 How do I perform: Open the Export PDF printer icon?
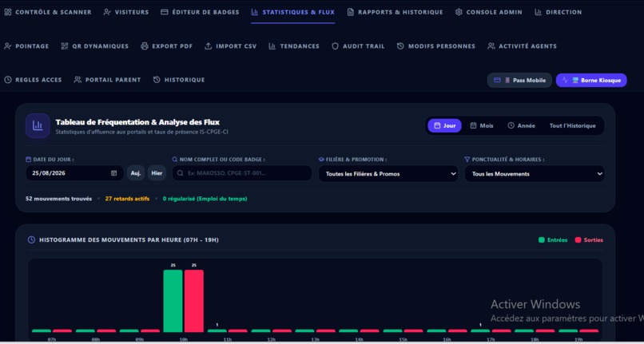tap(145, 46)
